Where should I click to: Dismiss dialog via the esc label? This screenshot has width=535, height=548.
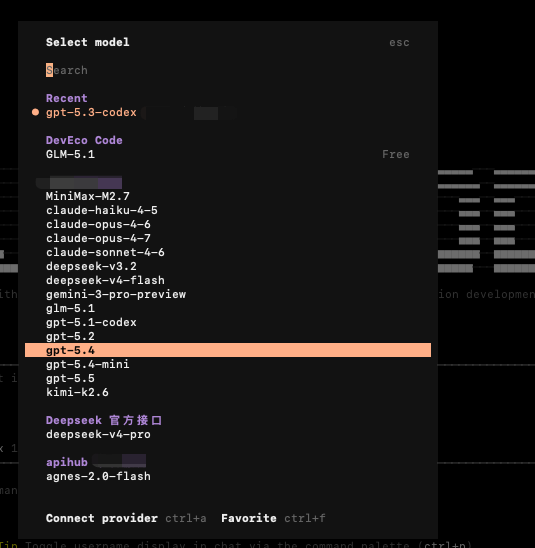[399, 42]
